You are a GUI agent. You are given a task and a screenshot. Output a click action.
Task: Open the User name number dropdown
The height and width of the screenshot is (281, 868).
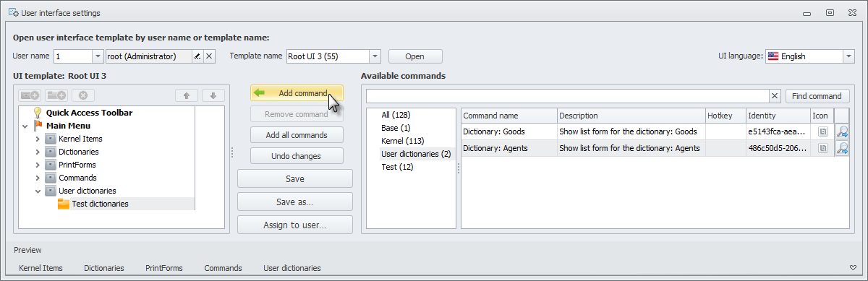[x=98, y=56]
